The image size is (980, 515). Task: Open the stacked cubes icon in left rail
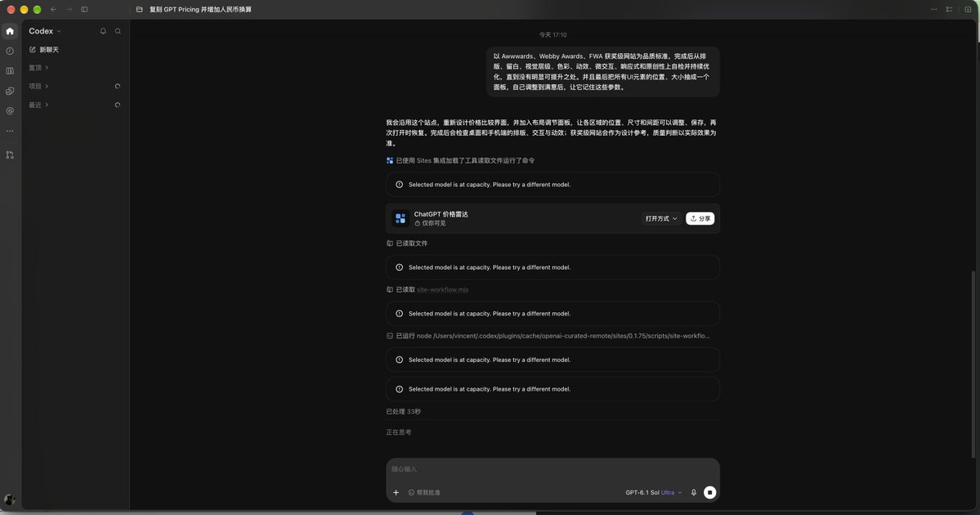click(10, 91)
